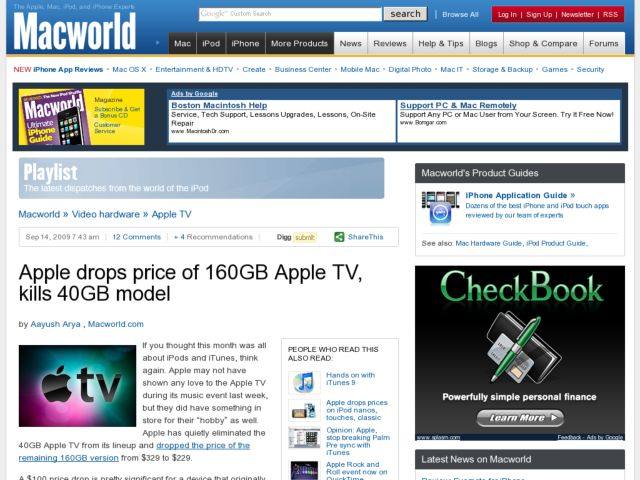Open the More Products menu

[x=299, y=44]
